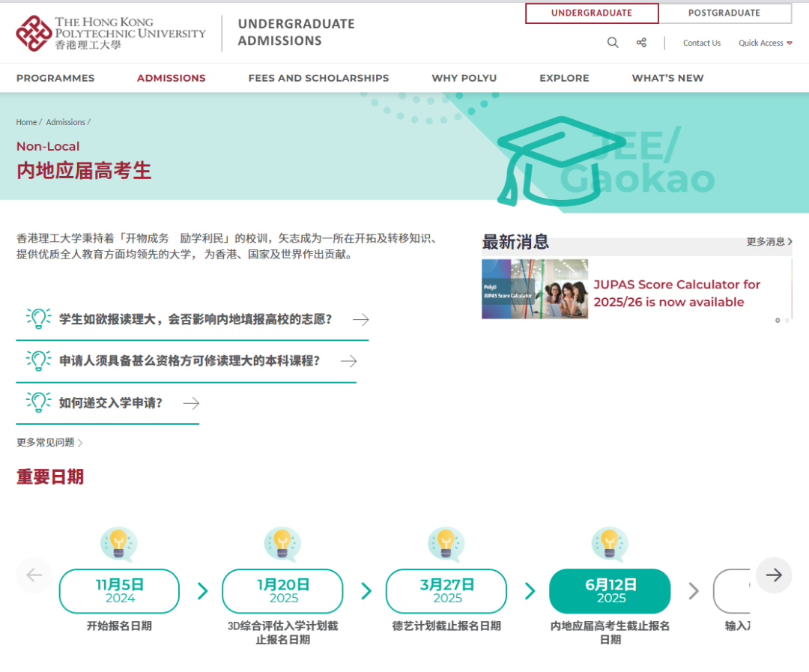
Task: Select the 6月12日 2025 date pill
Action: click(610, 591)
